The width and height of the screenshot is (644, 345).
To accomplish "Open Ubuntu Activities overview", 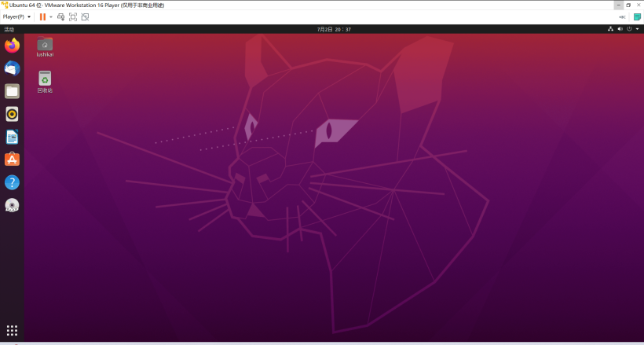I will tap(9, 29).
